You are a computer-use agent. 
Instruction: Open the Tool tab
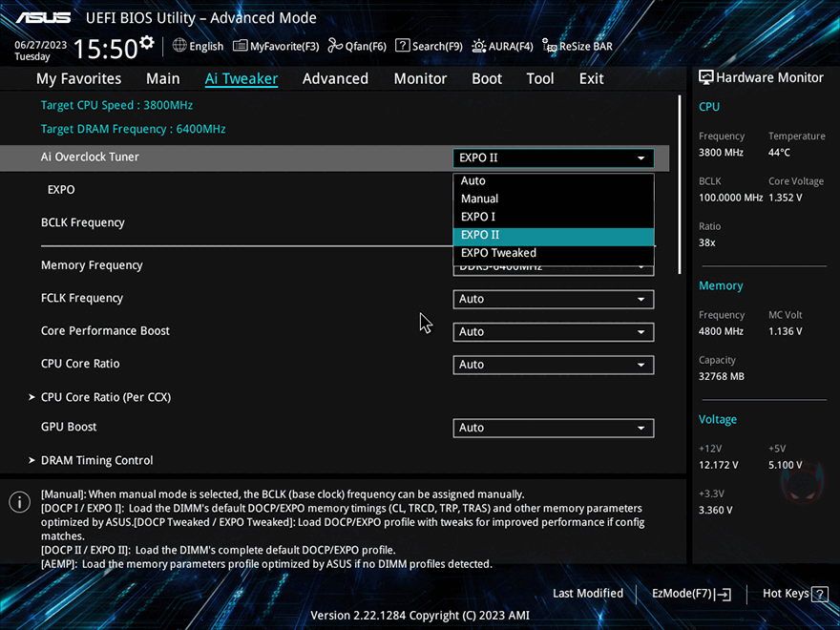(x=540, y=78)
